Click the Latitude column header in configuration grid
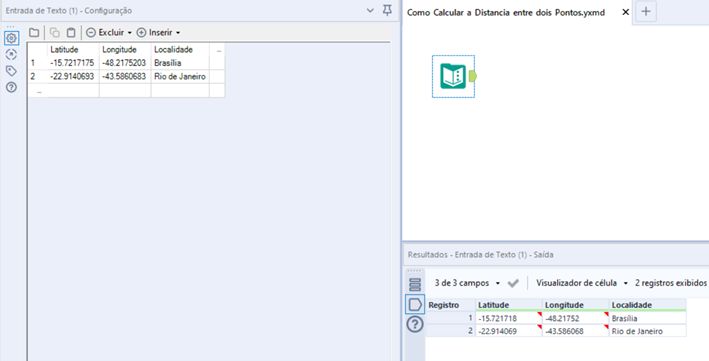This screenshot has width=709, height=361. [73, 50]
